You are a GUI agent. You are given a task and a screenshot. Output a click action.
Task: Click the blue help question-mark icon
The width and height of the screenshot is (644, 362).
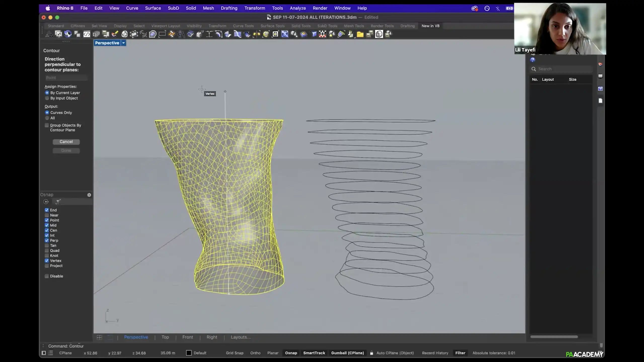533,60
